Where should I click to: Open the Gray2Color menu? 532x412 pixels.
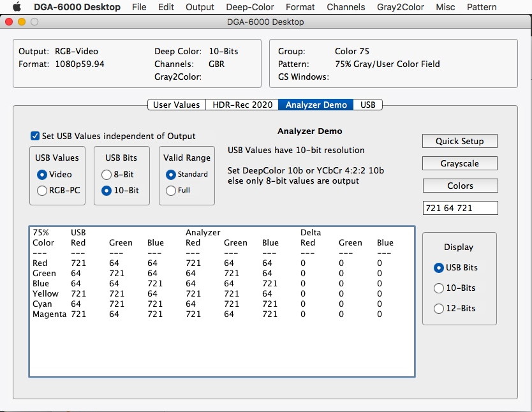[400, 7]
